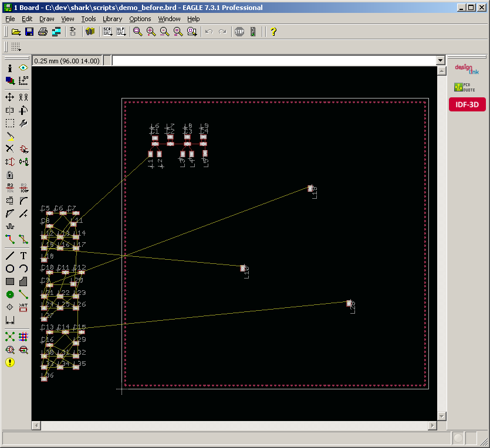Run the ERC check
This screenshot has width=490, height=448.
[10, 349]
